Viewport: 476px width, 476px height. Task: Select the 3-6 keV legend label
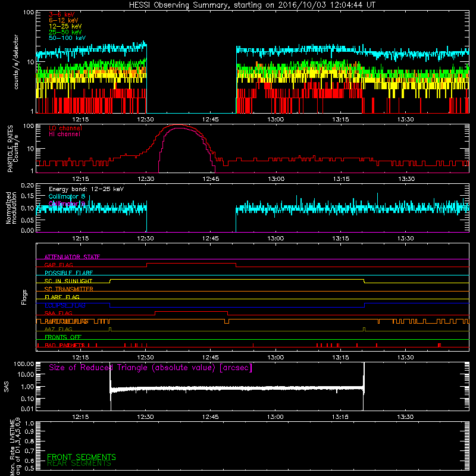tap(62, 14)
